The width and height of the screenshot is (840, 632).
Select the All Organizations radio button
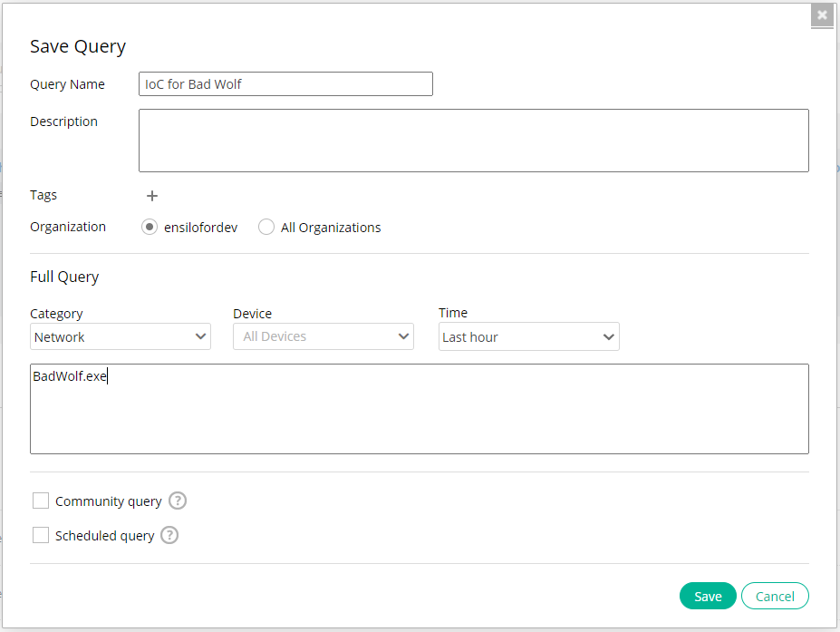266,227
